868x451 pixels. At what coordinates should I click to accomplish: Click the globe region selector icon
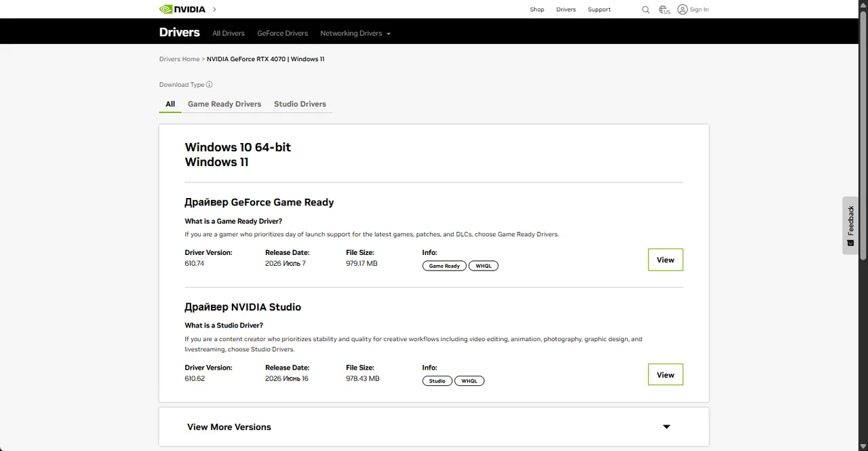click(x=664, y=9)
